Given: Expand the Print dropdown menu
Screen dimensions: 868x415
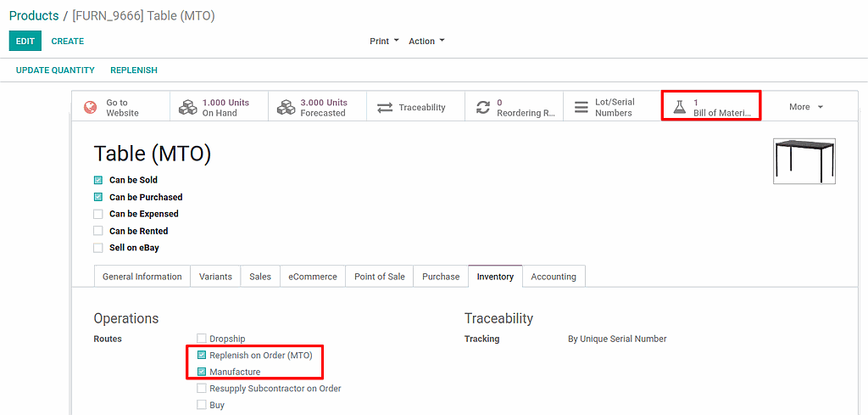Looking at the screenshot, I should pos(384,41).
